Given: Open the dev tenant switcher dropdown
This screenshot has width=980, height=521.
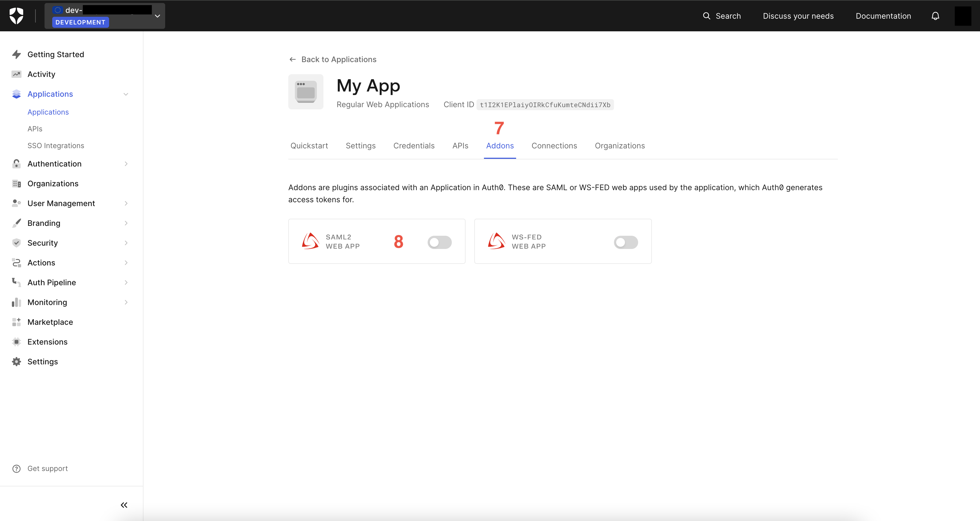Looking at the screenshot, I should [x=157, y=16].
